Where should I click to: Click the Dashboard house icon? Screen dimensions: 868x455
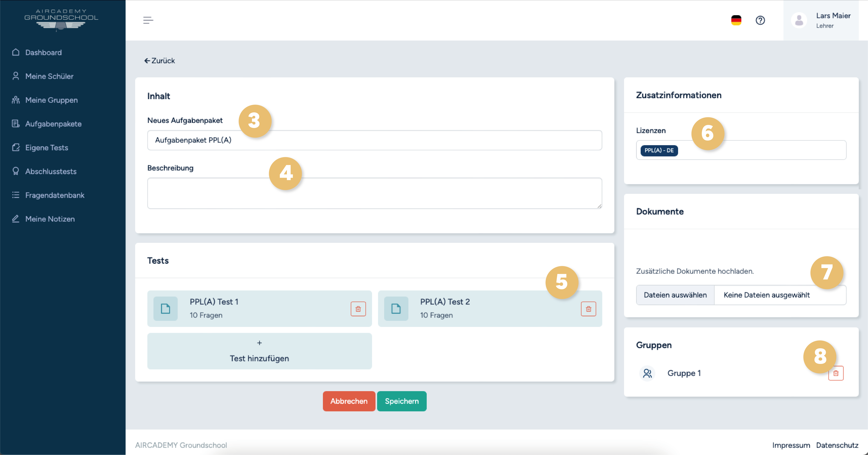(16, 52)
